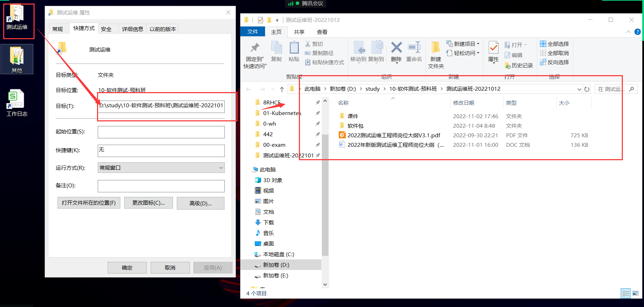Image resolution: width=644 pixels, height=307 pixels.
Task: Select 新加卷 (E:) in navigation pane
Action: pos(276,275)
